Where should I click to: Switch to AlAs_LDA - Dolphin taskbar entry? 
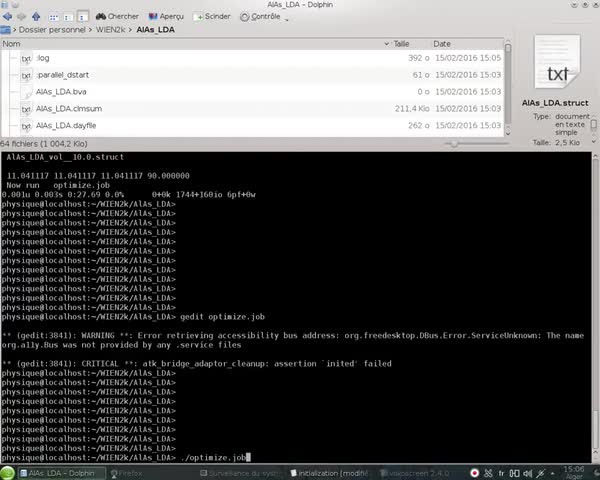(61, 473)
